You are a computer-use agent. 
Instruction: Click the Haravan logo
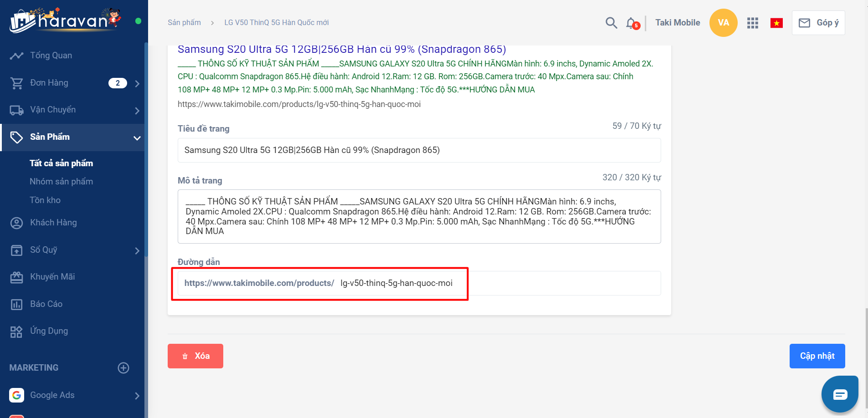coord(65,20)
